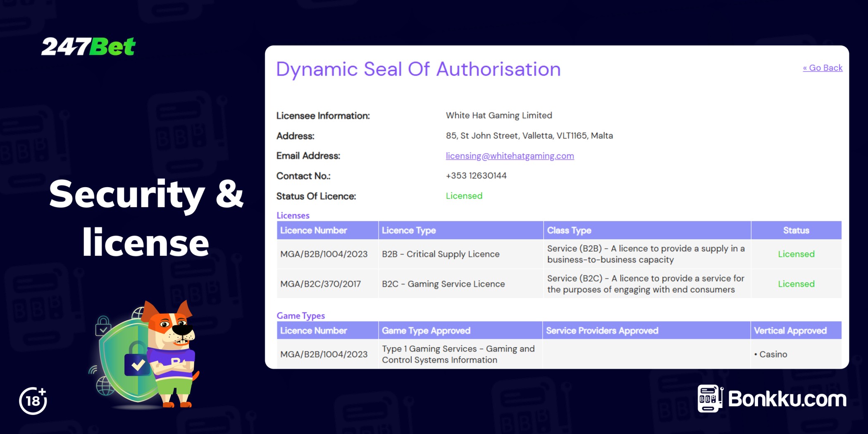
Task: Click the small outlined lock icon
Action: point(103,326)
